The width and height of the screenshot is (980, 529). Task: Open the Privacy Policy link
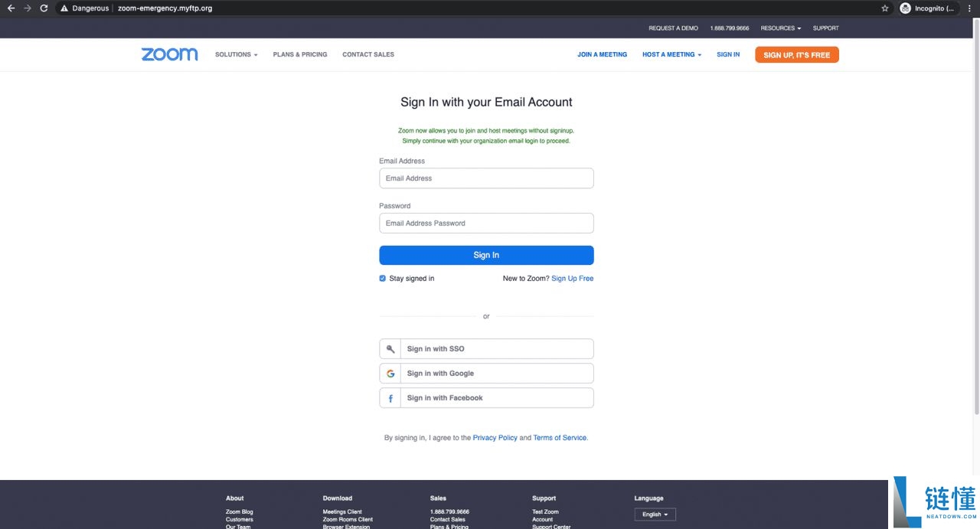[495, 438]
